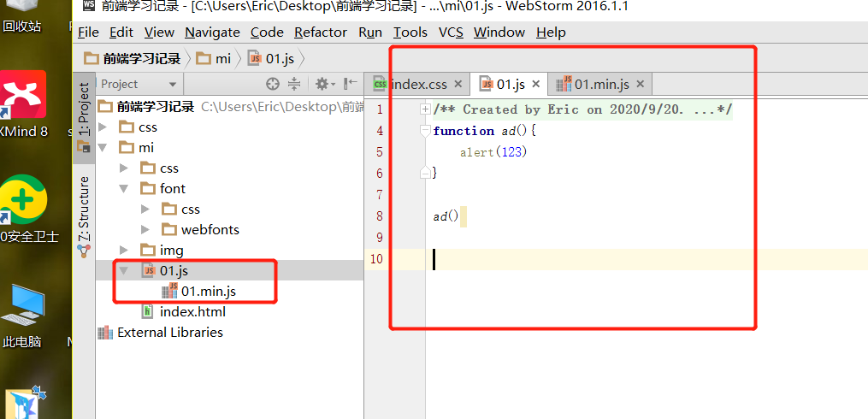Place cursor on the alert(123) line

pos(493,152)
